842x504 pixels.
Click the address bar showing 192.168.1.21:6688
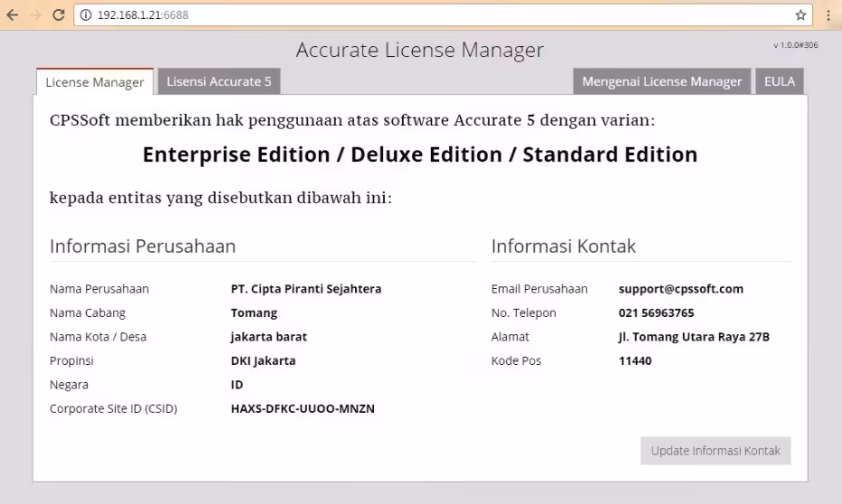click(x=443, y=15)
